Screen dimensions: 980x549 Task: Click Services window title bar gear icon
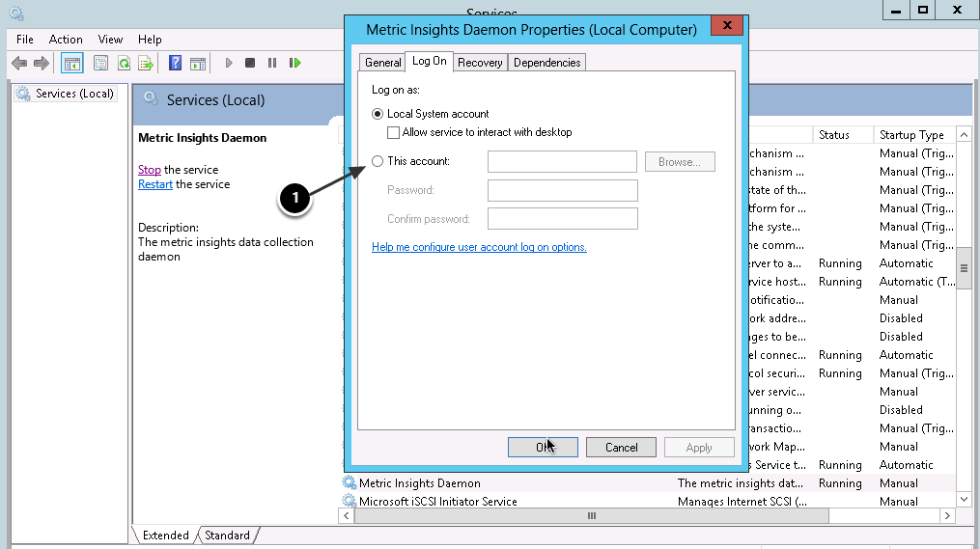[x=16, y=14]
